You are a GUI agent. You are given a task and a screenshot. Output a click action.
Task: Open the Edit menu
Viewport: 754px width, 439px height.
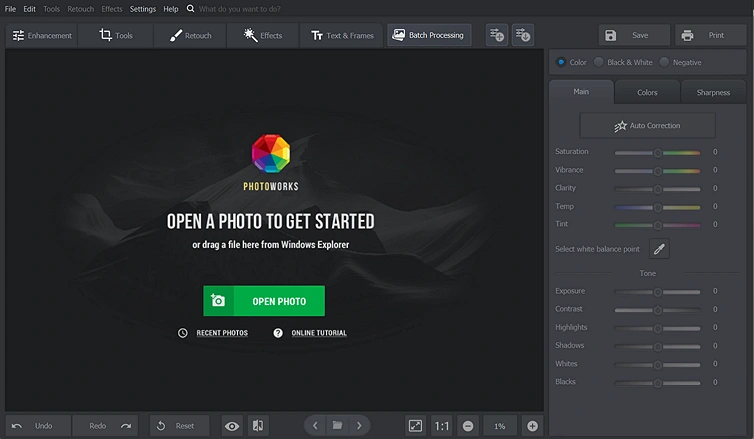click(29, 9)
